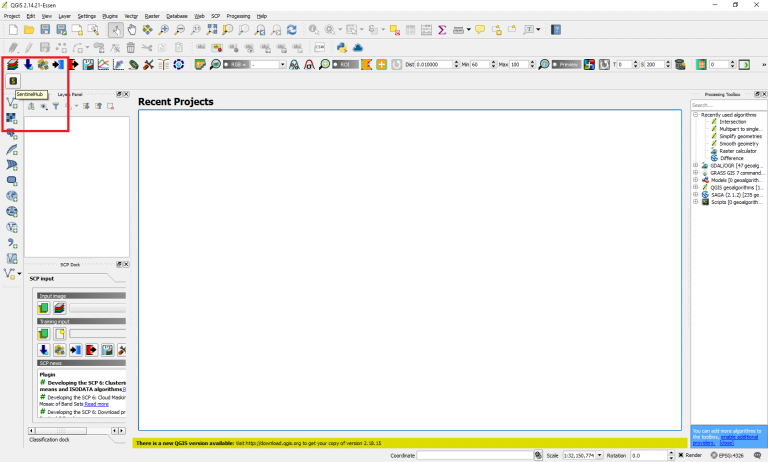Open the SentinelHub plugin icon

(13, 81)
